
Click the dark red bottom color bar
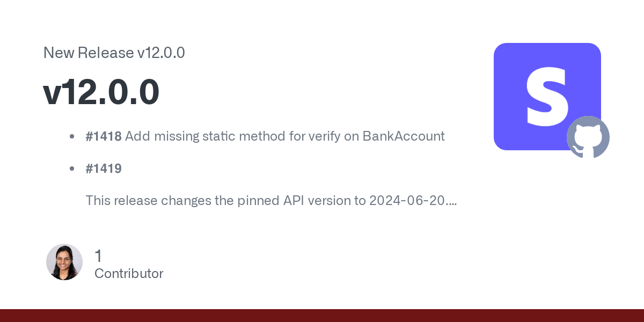coord(322,316)
